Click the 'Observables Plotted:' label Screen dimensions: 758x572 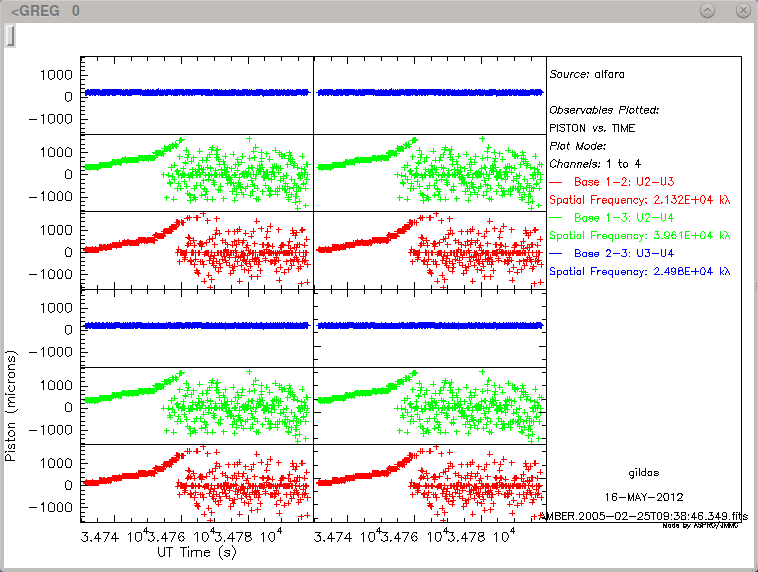point(604,110)
